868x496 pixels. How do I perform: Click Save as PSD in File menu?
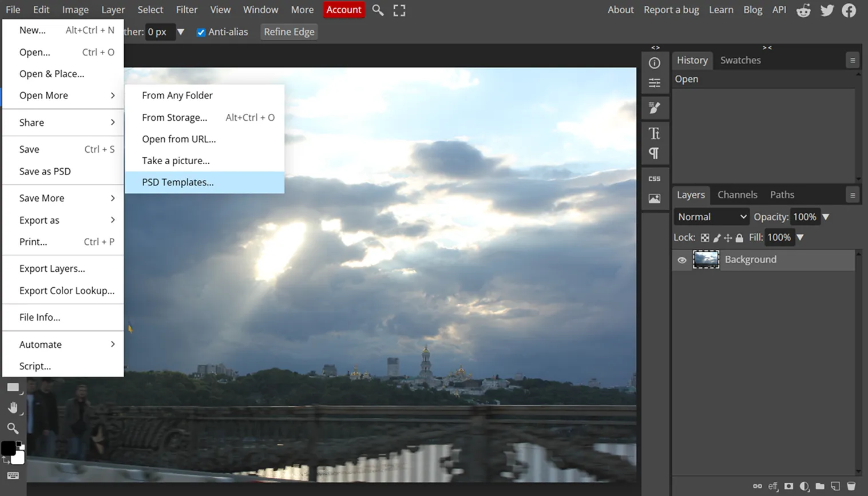point(63,172)
